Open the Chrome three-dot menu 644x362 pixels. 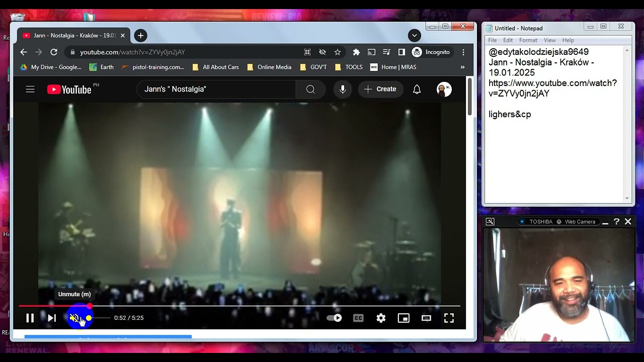[463, 52]
